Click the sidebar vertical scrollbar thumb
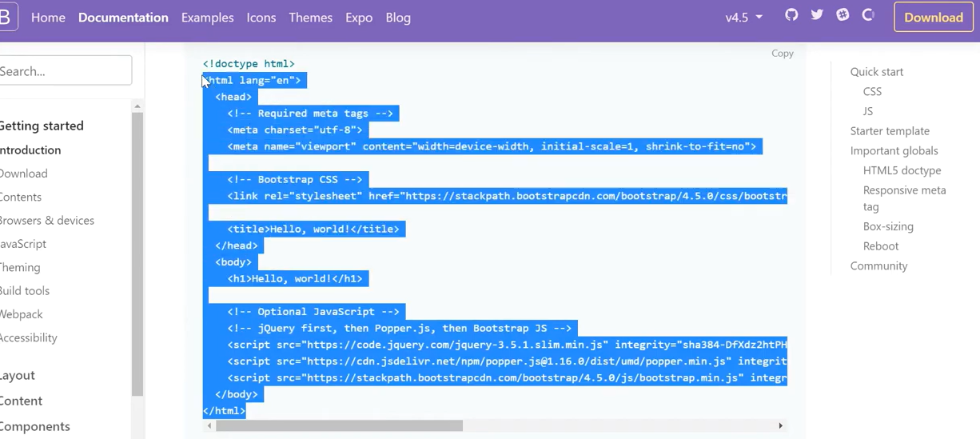The height and width of the screenshot is (439, 980). coord(137,254)
